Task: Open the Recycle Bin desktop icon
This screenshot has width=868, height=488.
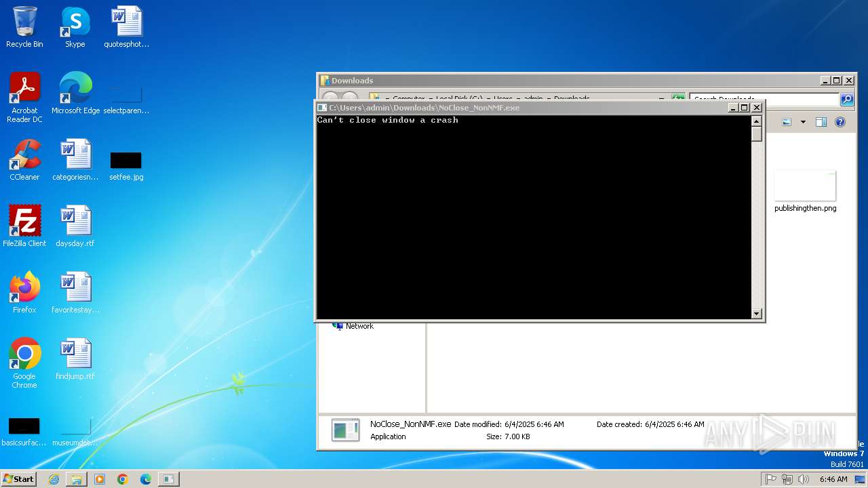Action: 24,27
